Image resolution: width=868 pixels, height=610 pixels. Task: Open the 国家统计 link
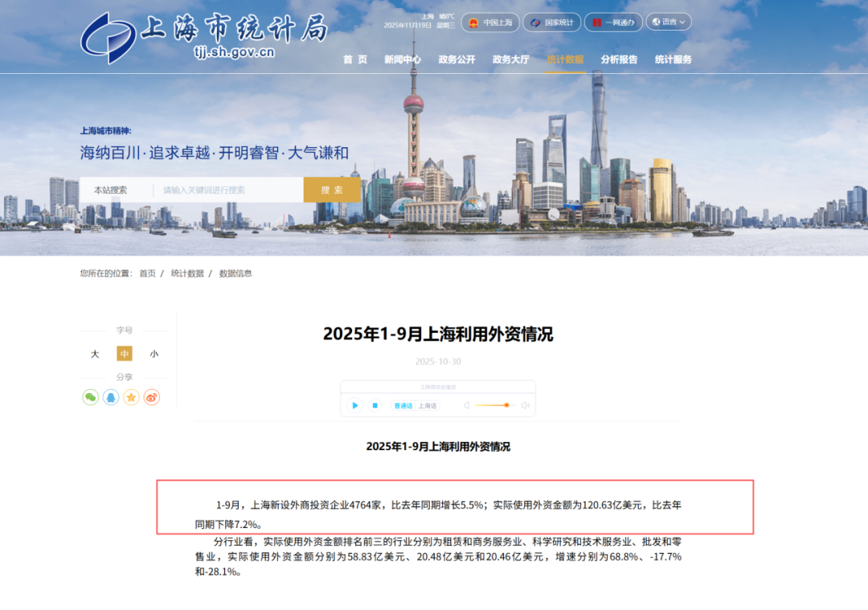552,23
